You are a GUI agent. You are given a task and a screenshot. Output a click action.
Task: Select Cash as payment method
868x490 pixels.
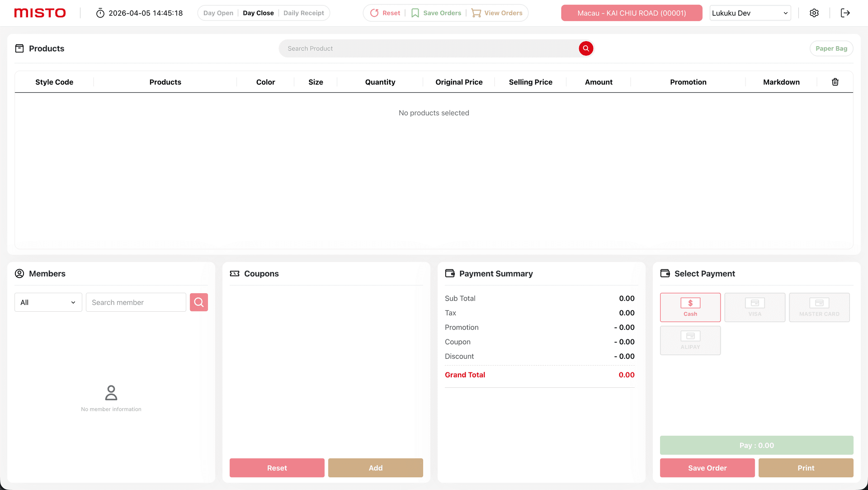[690, 307]
